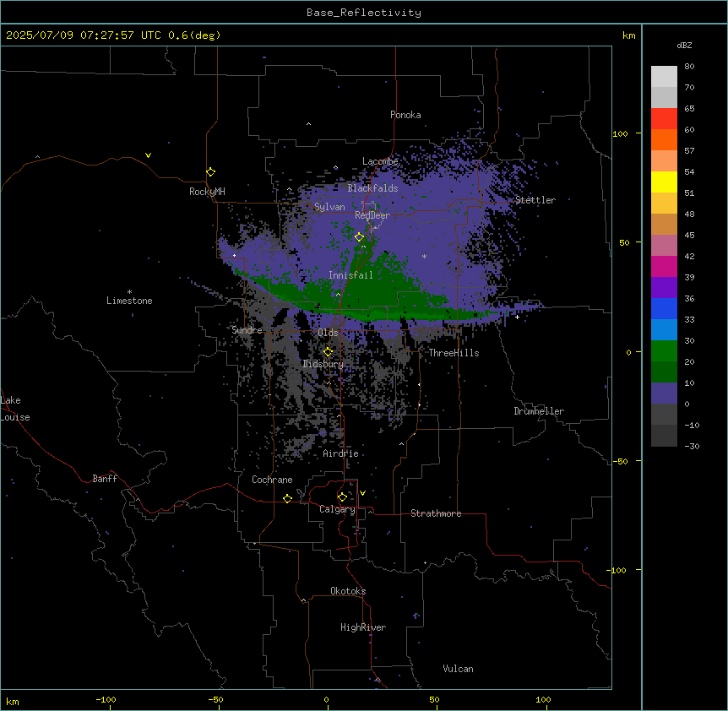
Task: Click the violet 36-39 dBZ legend swatch
Action: pos(664,288)
